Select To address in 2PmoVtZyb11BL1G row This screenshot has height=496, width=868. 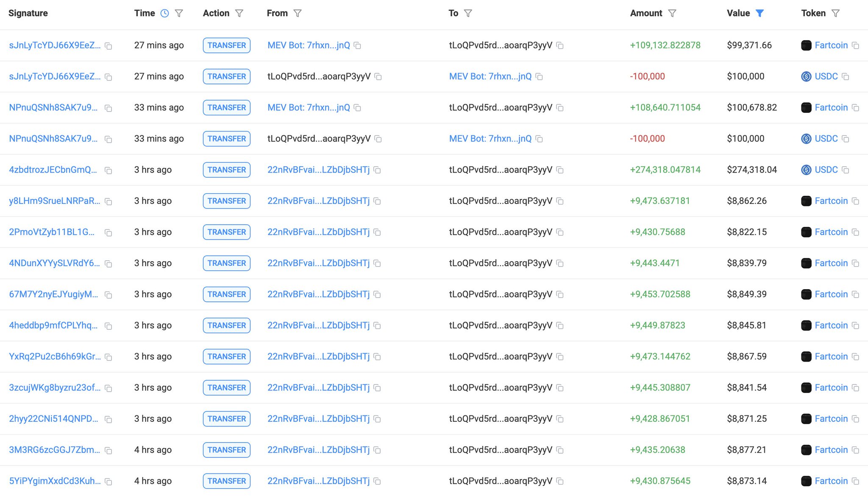pyautogui.click(x=501, y=232)
